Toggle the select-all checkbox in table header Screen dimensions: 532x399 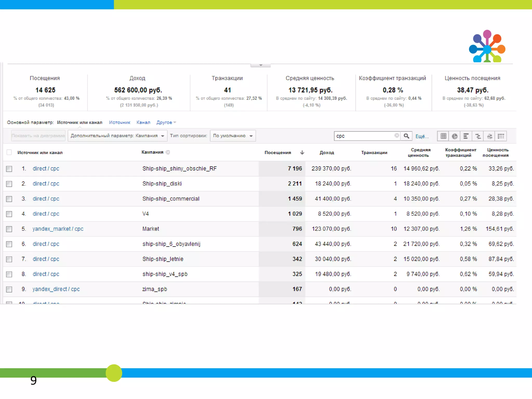tap(9, 152)
